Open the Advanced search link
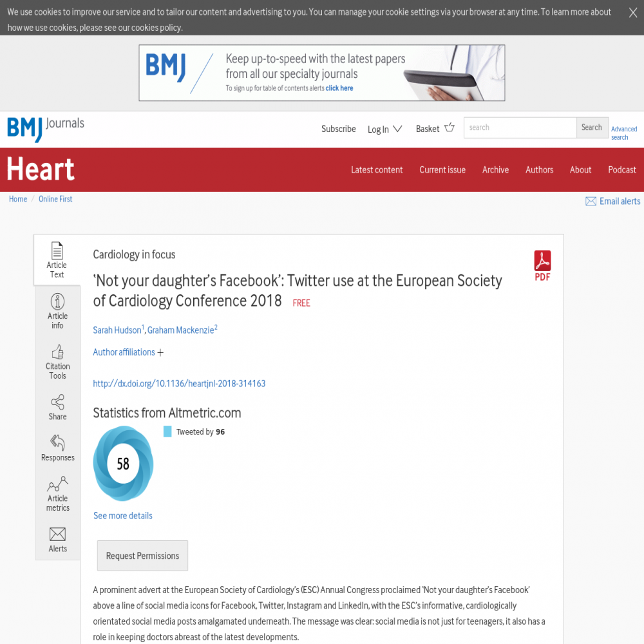 coord(624,133)
